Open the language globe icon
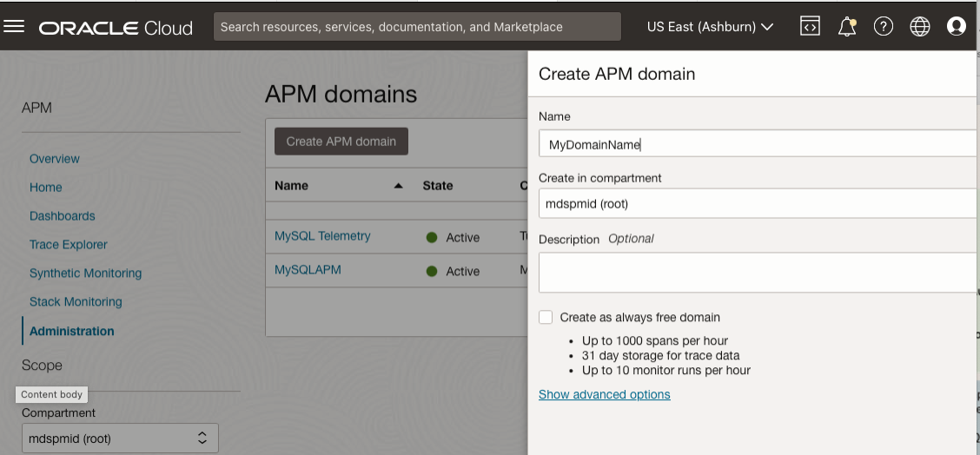Image resolution: width=980 pixels, height=455 pixels. [x=919, y=26]
